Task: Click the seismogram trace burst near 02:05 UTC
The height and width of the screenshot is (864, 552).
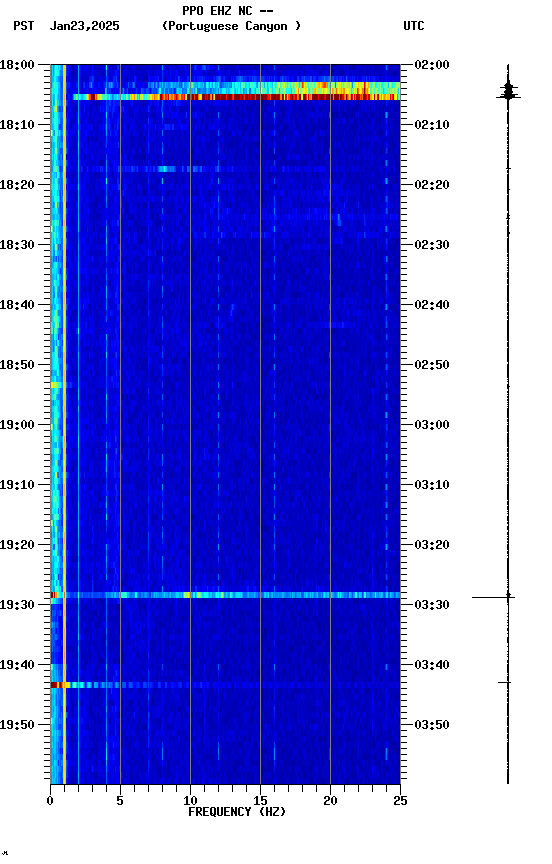Action: (x=508, y=91)
